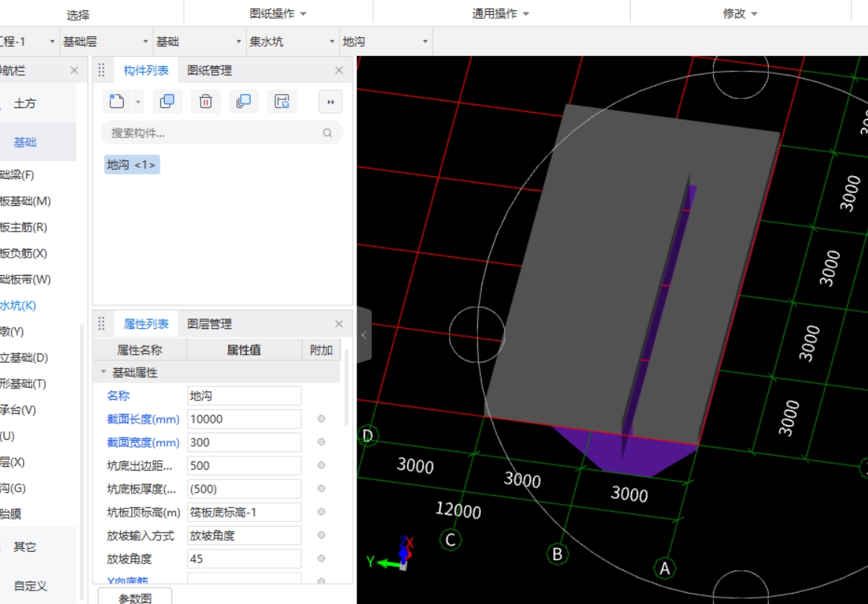Select the 板负筋(X) navigation item
This screenshot has height=604, width=868.
coord(23,253)
